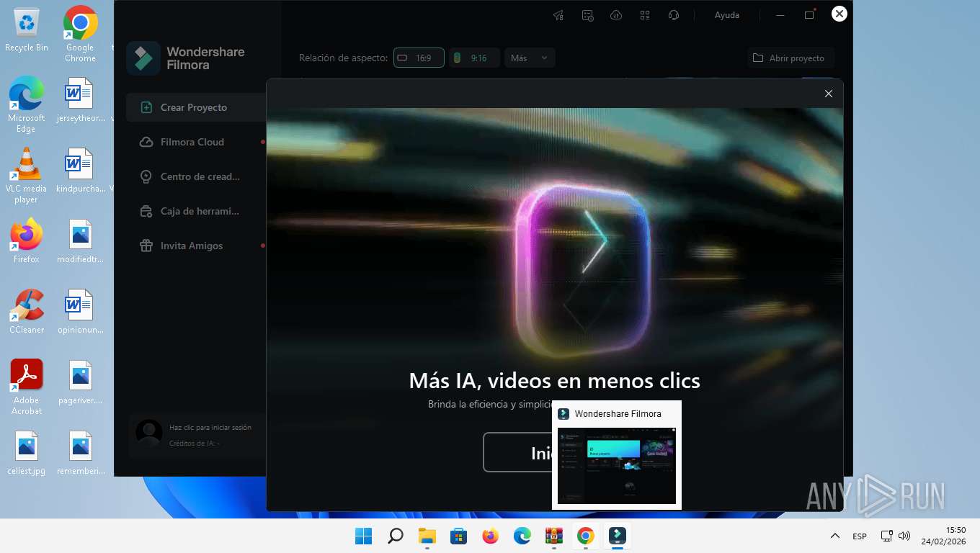Close the AI promo dialog
The height and width of the screenshot is (553, 980).
click(x=829, y=94)
